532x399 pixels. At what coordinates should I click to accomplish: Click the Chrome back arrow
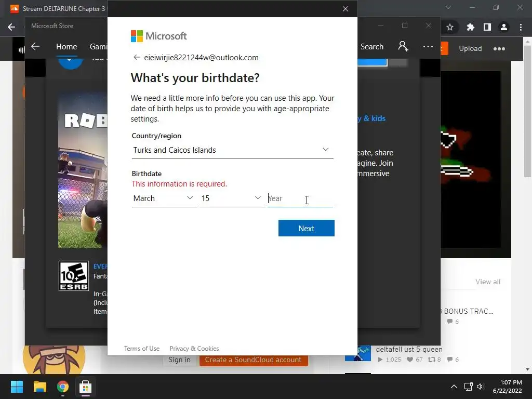coord(11,27)
